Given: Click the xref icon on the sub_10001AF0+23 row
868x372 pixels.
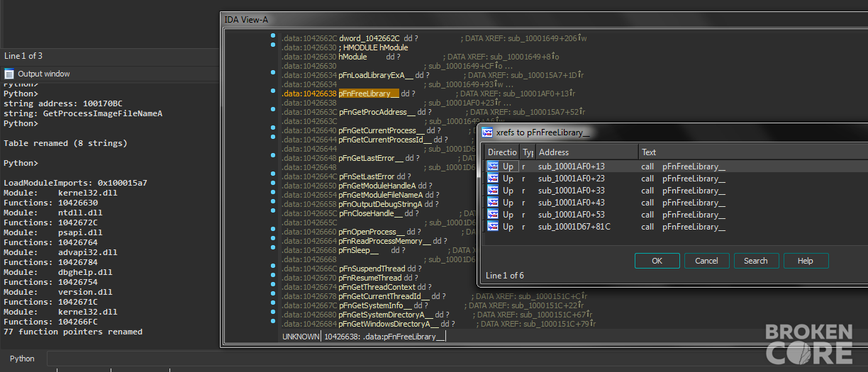Looking at the screenshot, I should pos(493,179).
